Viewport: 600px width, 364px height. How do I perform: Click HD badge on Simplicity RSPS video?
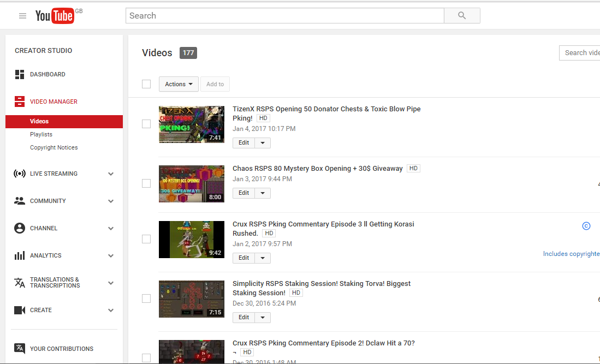click(296, 293)
